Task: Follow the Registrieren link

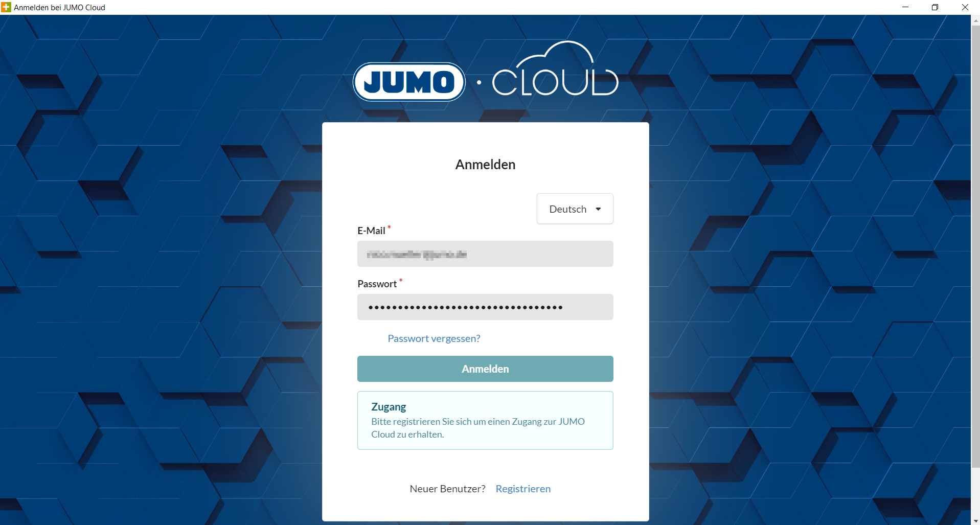Action: [x=523, y=489]
